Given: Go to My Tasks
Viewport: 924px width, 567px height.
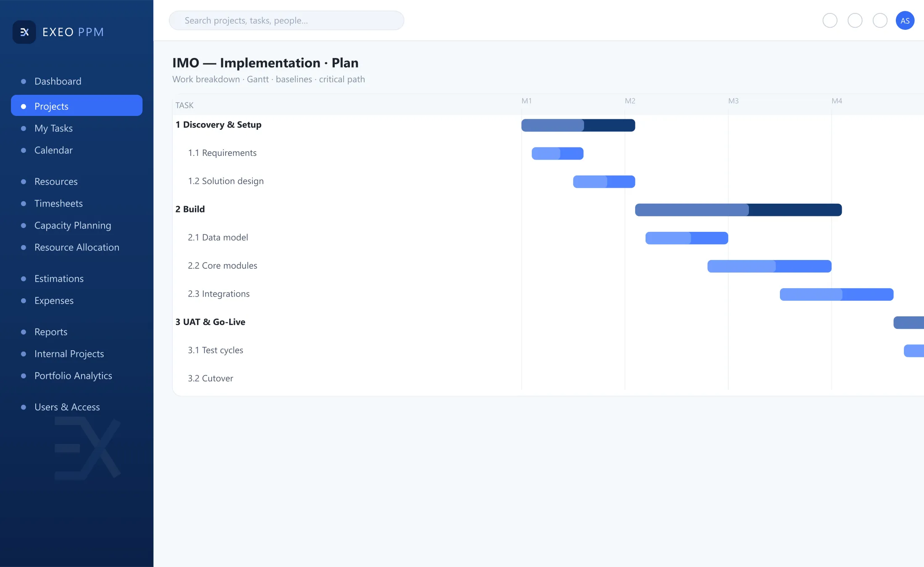Looking at the screenshot, I should coord(76,129).
